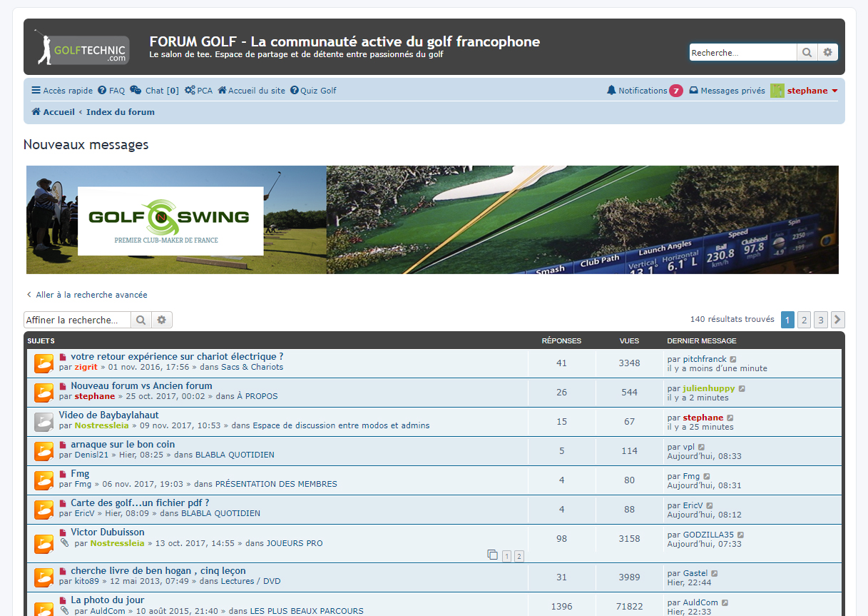
Task: View latest post icon next to Gastel
Action: 715,574
